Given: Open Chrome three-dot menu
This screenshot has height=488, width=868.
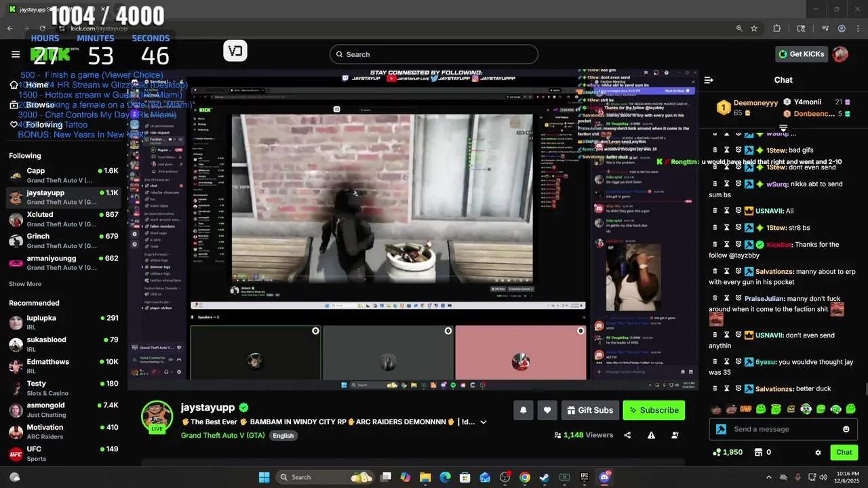Looking at the screenshot, I should tap(857, 28).
